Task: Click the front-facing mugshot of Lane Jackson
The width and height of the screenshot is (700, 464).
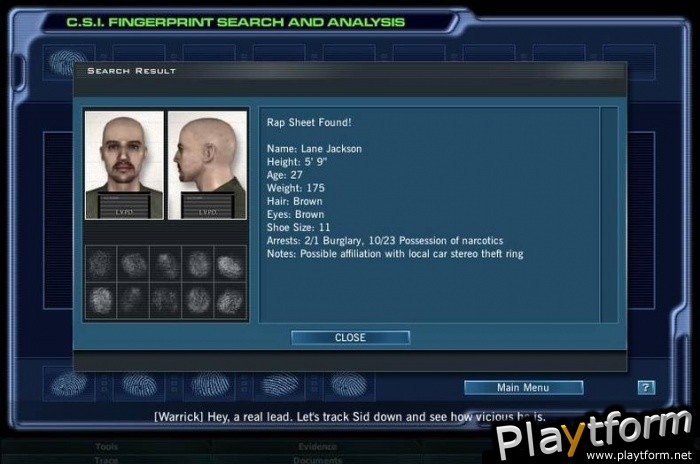Action: coord(124,165)
